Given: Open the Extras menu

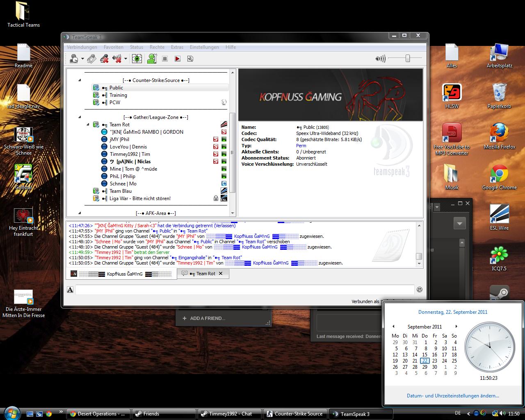Looking at the screenshot, I should [x=177, y=47].
